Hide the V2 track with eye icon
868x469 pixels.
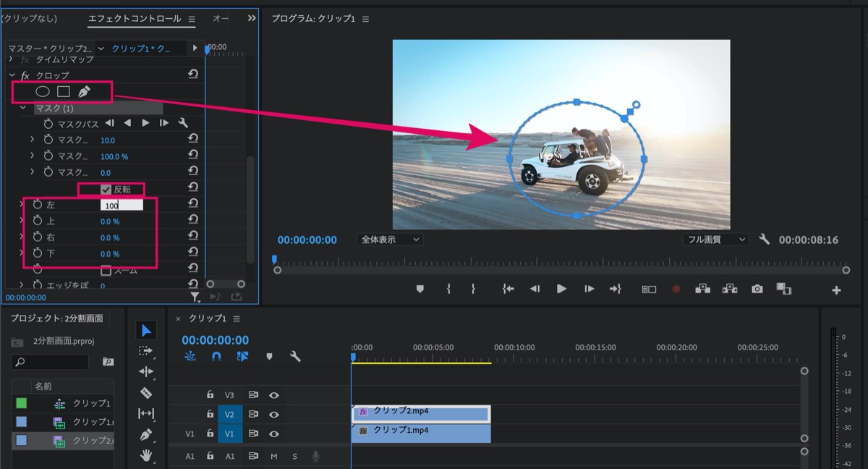click(x=274, y=415)
